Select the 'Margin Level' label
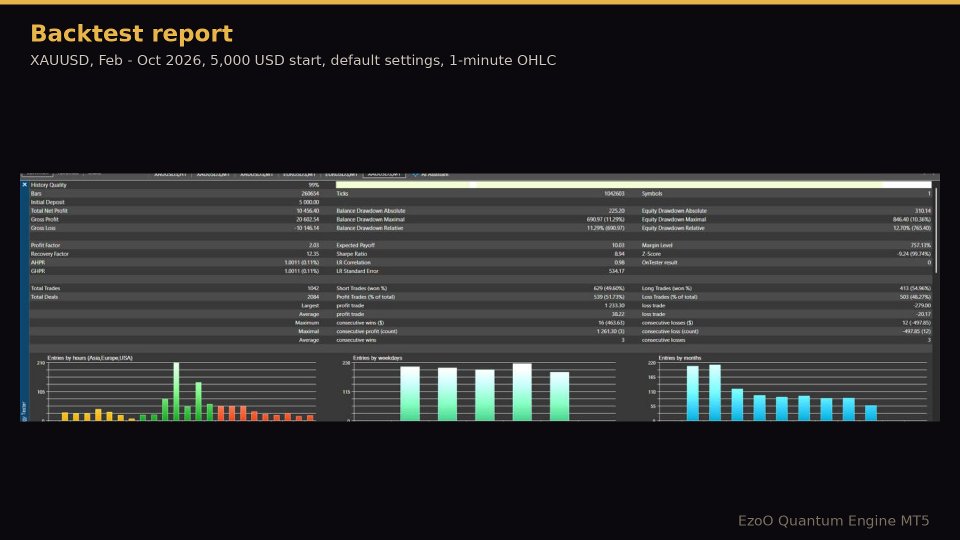Image resolution: width=960 pixels, height=540 pixels. [x=657, y=245]
